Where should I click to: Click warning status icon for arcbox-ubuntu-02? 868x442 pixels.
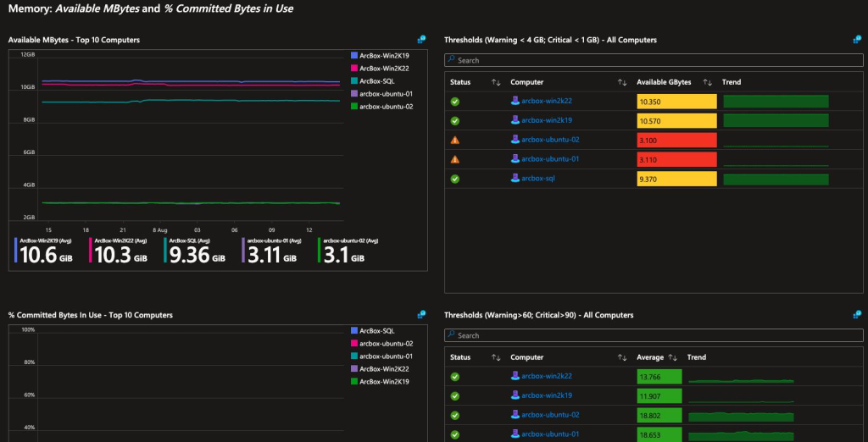click(x=455, y=140)
